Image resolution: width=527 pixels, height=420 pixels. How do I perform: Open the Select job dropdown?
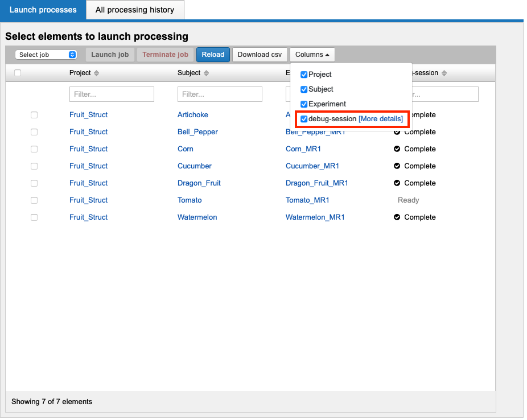click(x=46, y=55)
